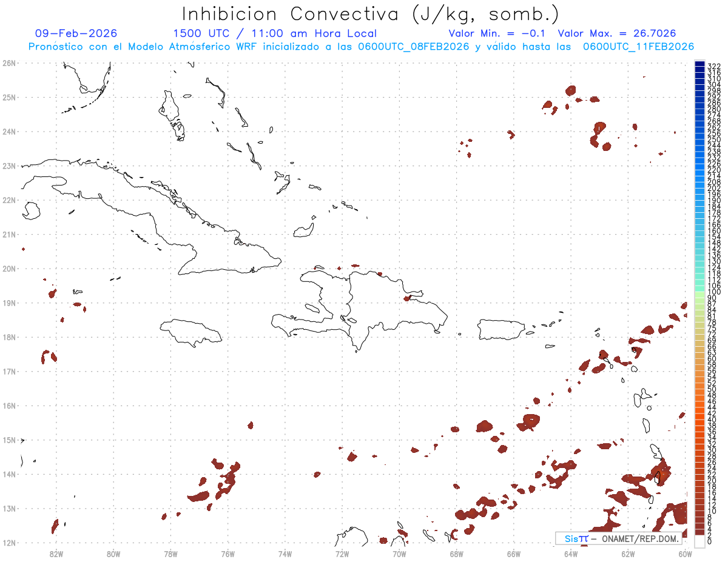
Task: Click the '62W' longitude label
Action: (628, 553)
